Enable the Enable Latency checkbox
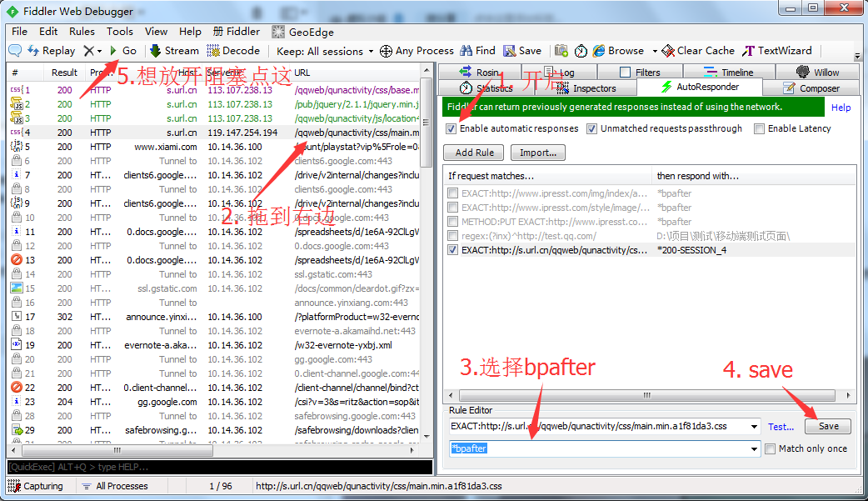 coord(759,129)
